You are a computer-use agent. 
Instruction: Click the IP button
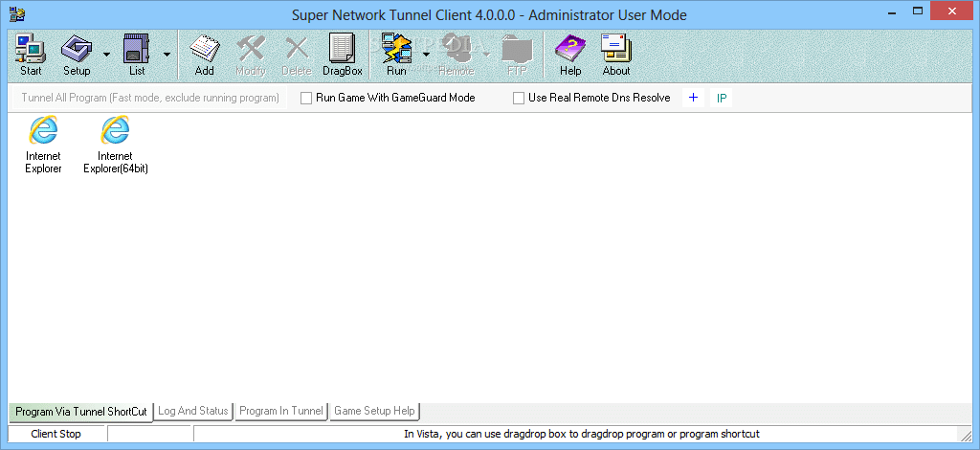tap(722, 98)
